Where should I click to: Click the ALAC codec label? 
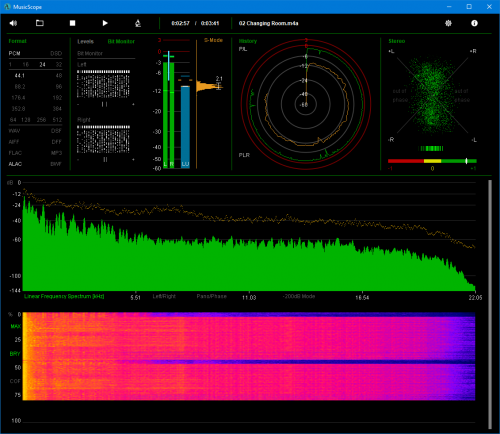pos(15,164)
